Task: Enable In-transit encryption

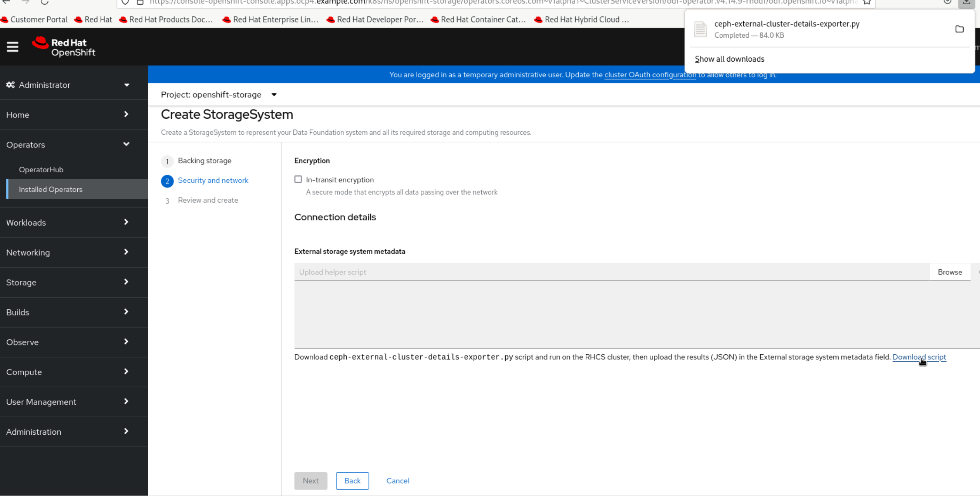Action: tap(298, 179)
